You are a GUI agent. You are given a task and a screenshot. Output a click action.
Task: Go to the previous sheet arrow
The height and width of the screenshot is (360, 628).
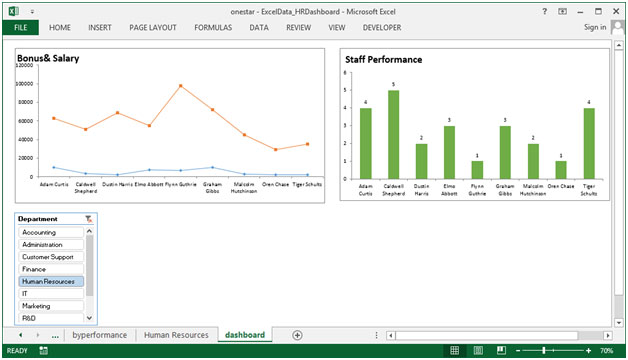(x=20, y=335)
